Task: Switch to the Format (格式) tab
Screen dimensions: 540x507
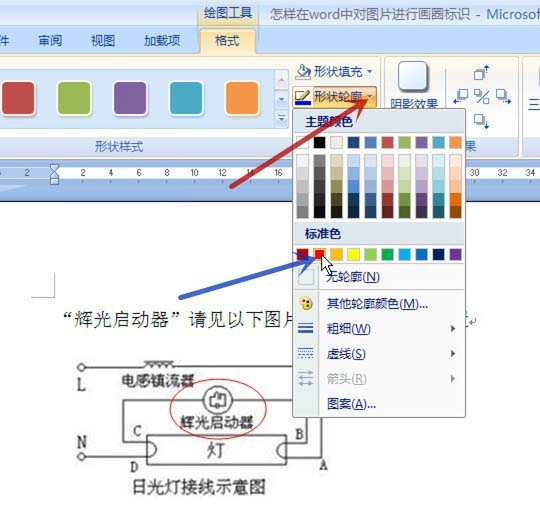Action: coord(227,41)
